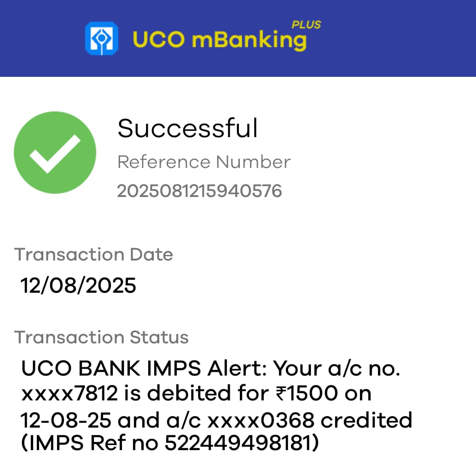Tap the UCO mBanking title text
This screenshot has height=469, width=476.
coord(219,41)
